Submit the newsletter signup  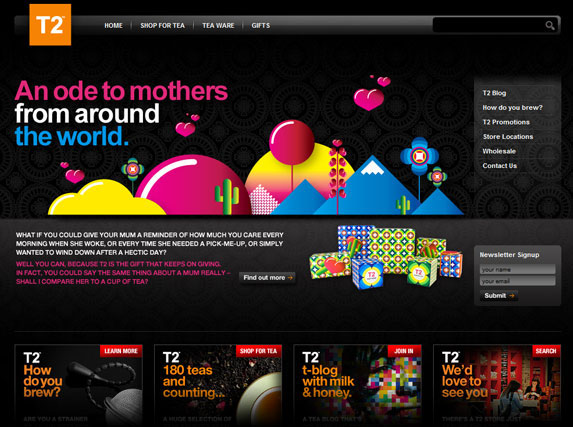pyautogui.click(x=499, y=295)
